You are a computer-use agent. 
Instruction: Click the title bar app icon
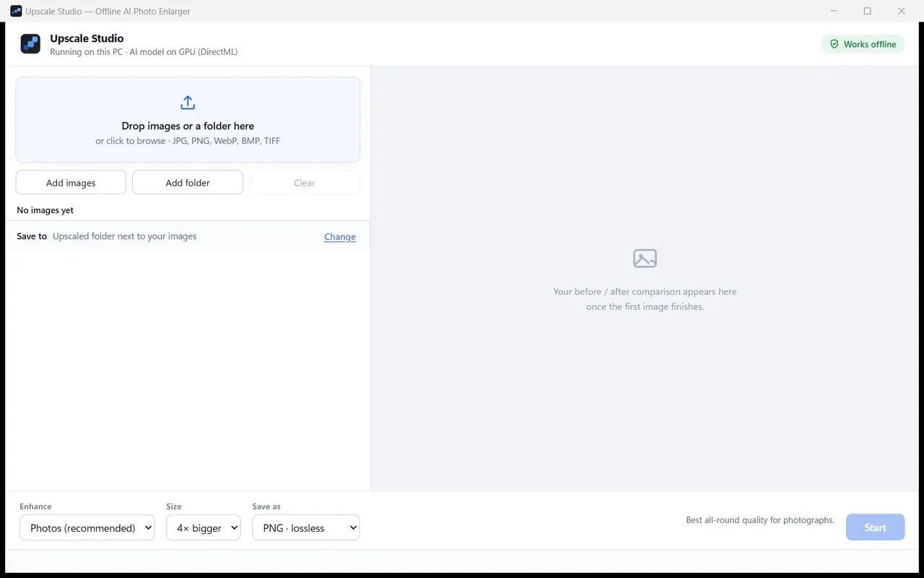click(x=16, y=11)
